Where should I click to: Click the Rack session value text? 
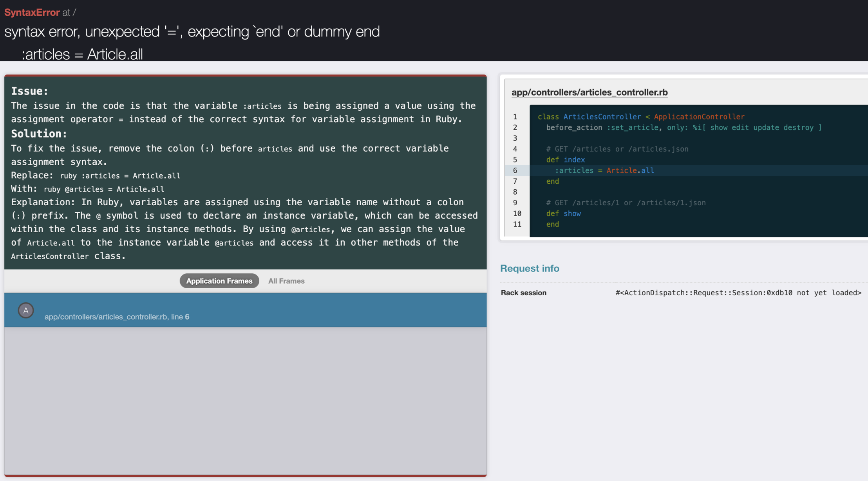(x=738, y=293)
